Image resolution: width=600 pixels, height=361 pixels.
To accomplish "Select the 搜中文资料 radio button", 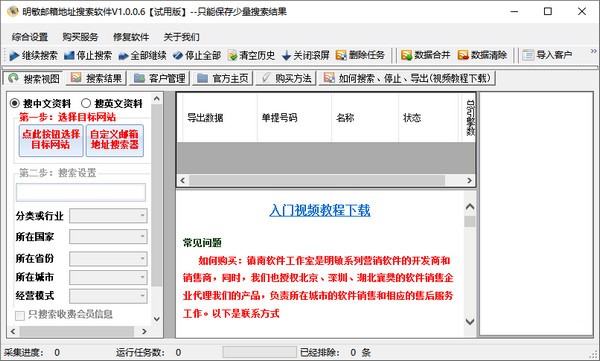I will coord(15,103).
